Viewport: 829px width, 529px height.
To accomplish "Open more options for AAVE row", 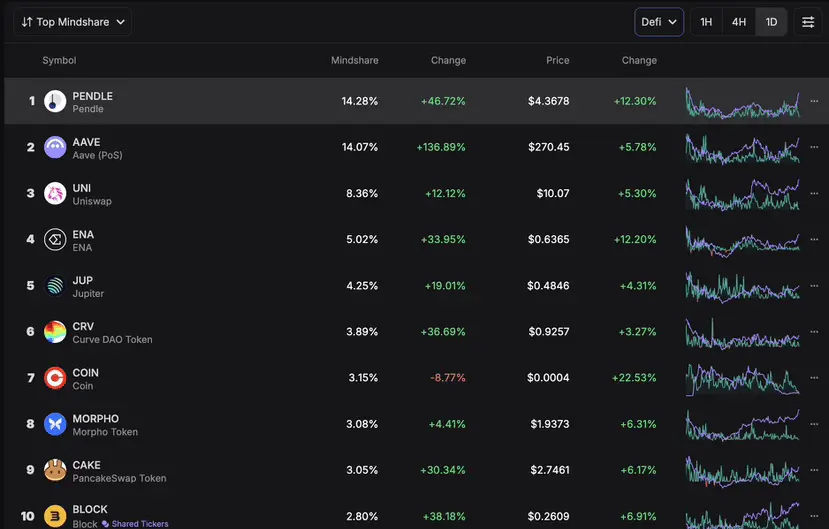I will click(814, 147).
